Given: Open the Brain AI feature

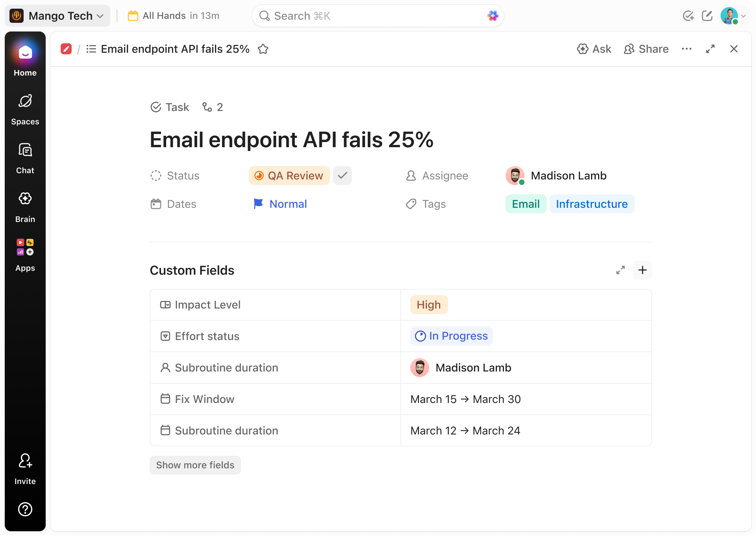Looking at the screenshot, I should point(25,205).
